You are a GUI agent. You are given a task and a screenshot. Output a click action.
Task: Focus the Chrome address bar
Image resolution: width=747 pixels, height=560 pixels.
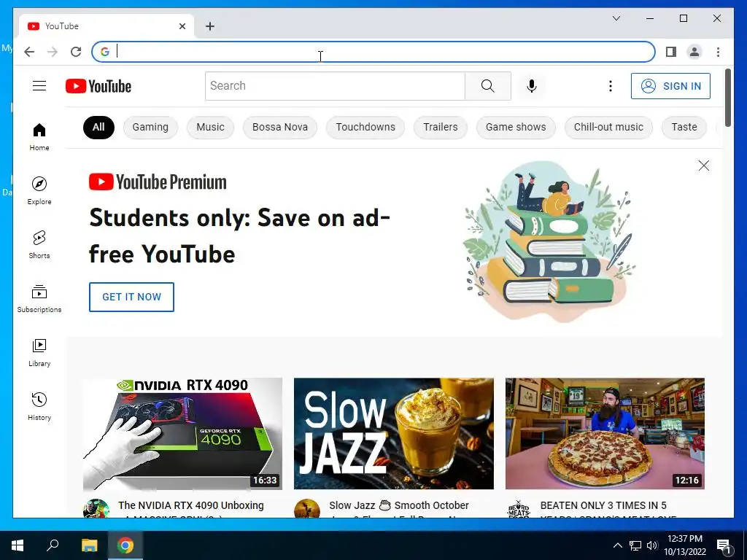[373, 52]
